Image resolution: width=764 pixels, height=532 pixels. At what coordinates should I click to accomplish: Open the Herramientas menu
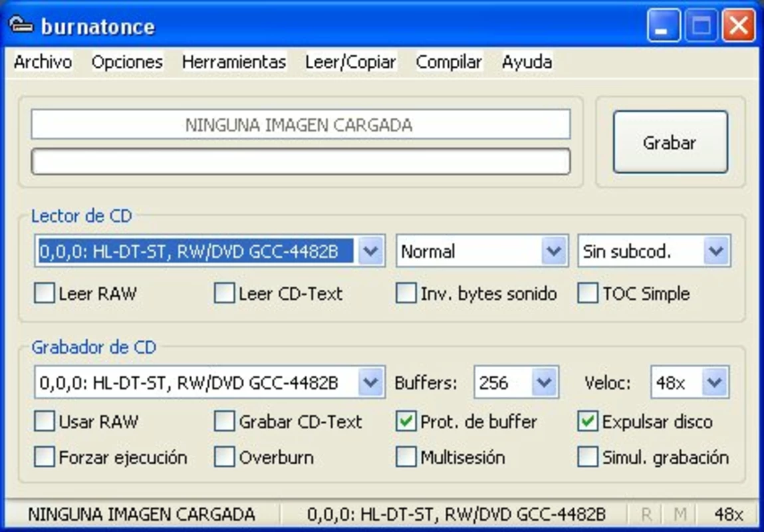(x=234, y=62)
